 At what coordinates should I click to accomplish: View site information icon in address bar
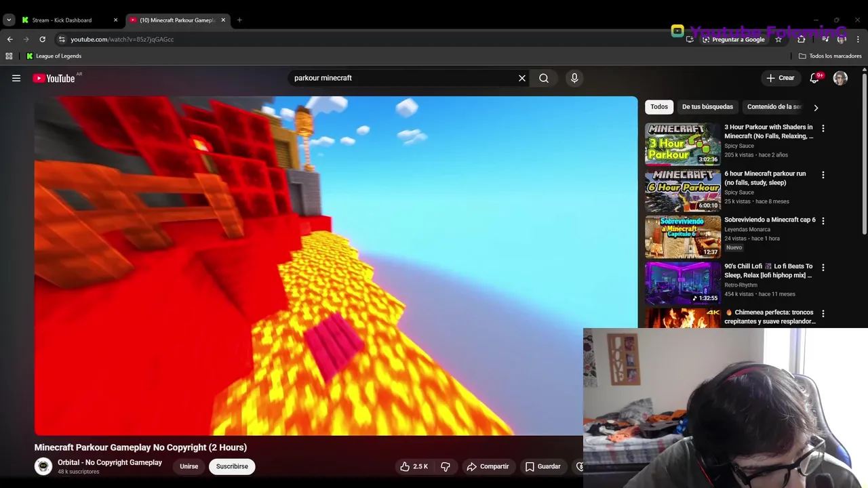click(62, 39)
